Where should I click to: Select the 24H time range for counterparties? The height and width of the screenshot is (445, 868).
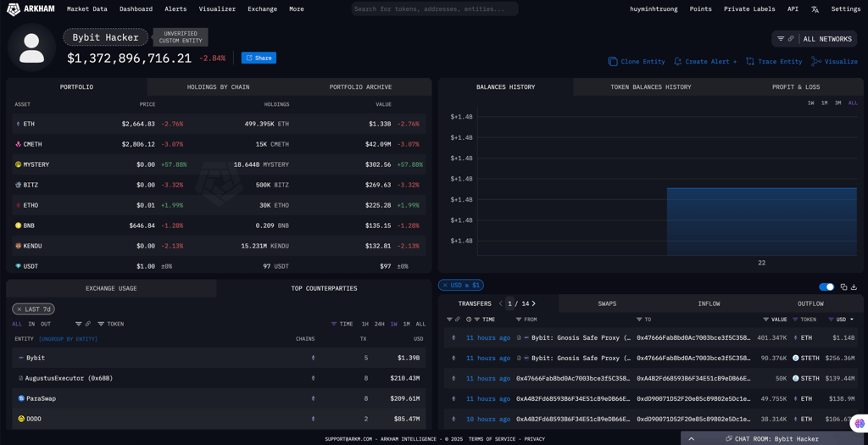click(x=379, y=324)
